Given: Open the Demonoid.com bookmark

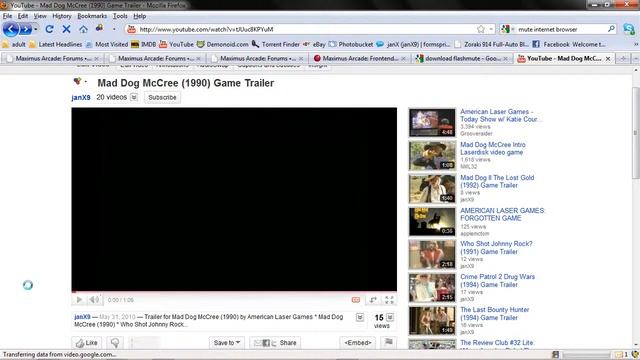Looking at the screenshot, I should [x=222, y=44].
